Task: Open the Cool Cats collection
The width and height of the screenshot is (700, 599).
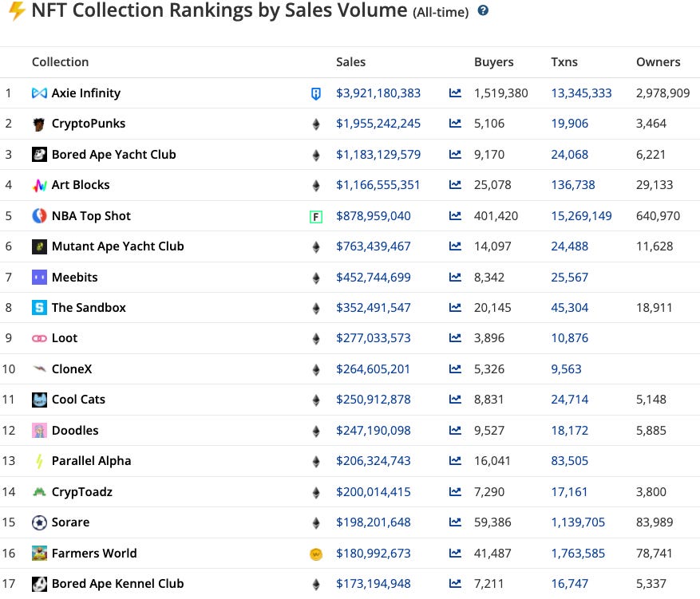Action: pos(78,400)
